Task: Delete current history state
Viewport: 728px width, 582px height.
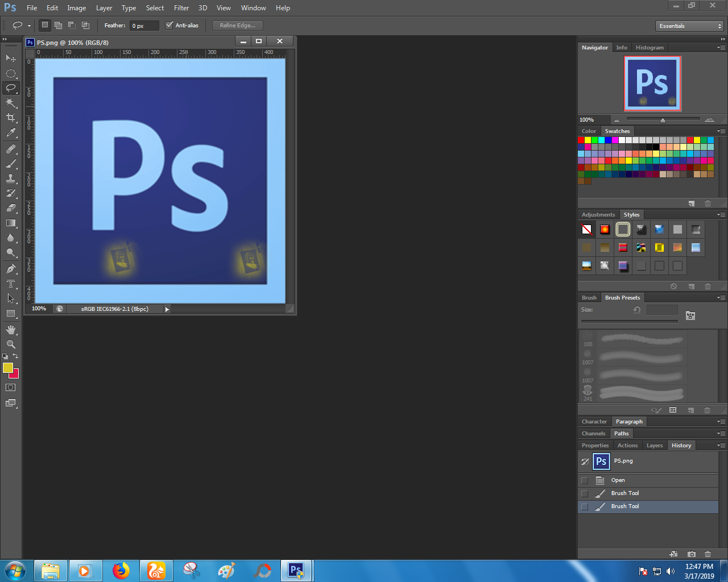Action: pos(708,554)
